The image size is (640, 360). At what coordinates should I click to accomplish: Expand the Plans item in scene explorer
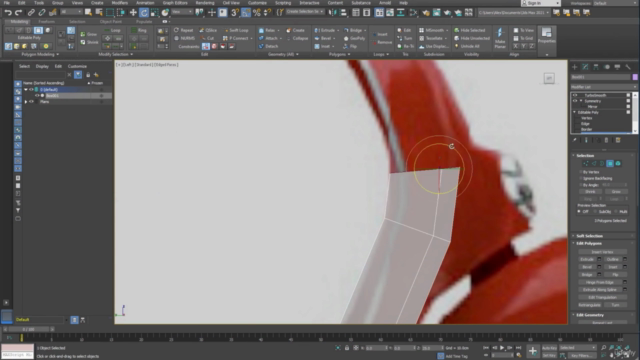[x=26, y=102]
